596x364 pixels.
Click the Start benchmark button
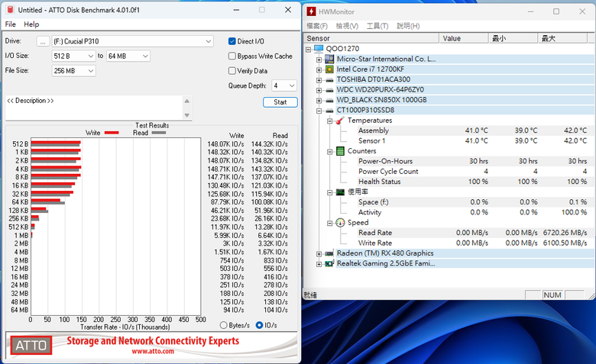[x=280, y=102]
